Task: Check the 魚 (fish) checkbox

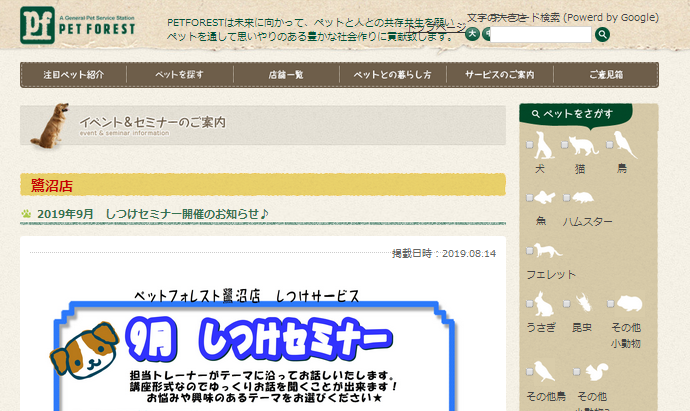Action: [529, 198]
